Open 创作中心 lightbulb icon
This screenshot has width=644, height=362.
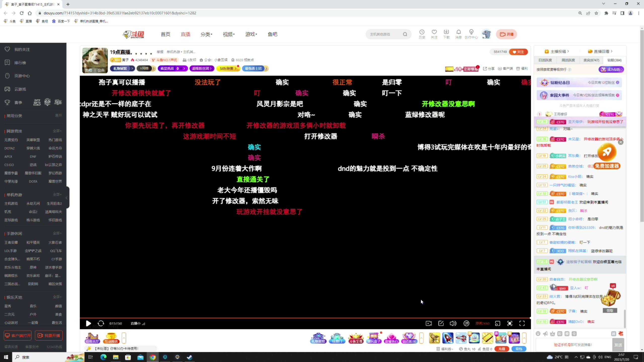pyautogui.click(x=471, y=34)
